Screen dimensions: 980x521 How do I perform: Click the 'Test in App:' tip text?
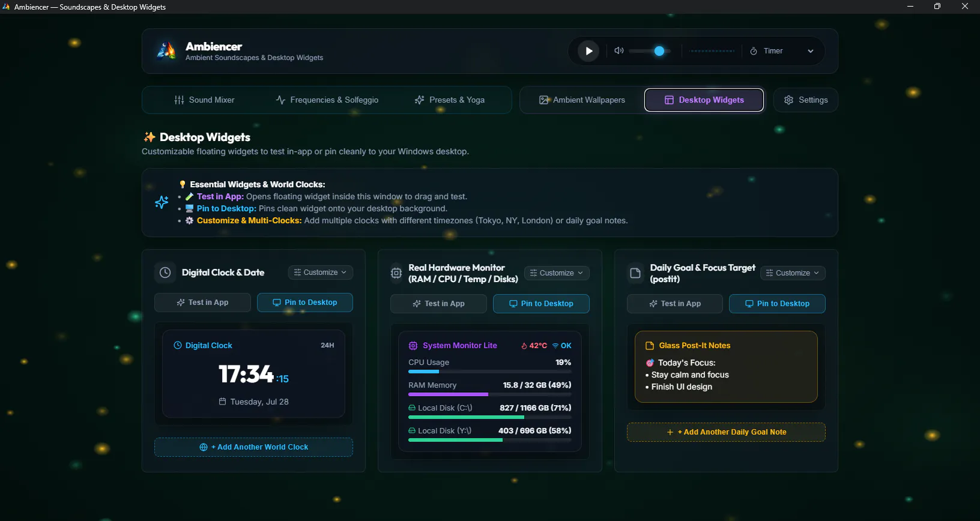coord(220,196)
